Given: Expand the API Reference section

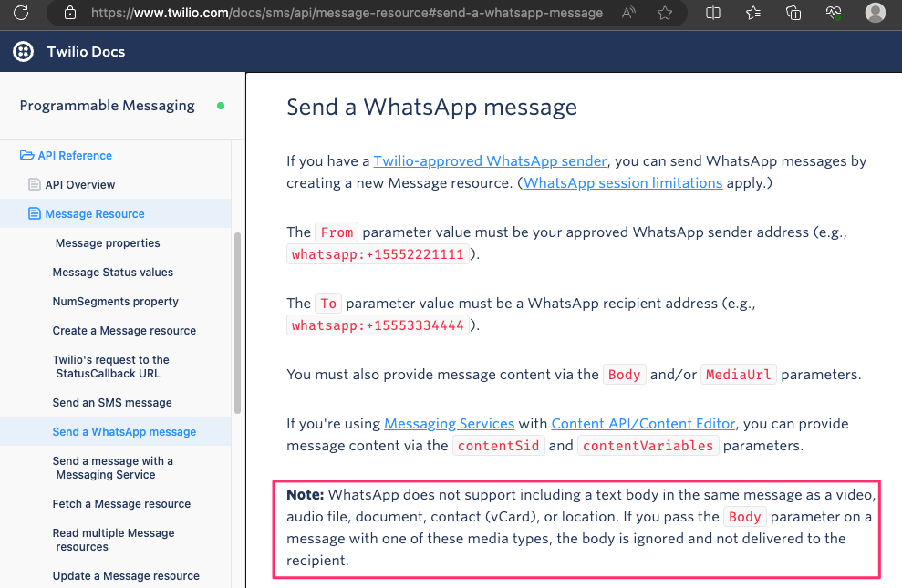Looking at the screenshot, I should [75, 156].
